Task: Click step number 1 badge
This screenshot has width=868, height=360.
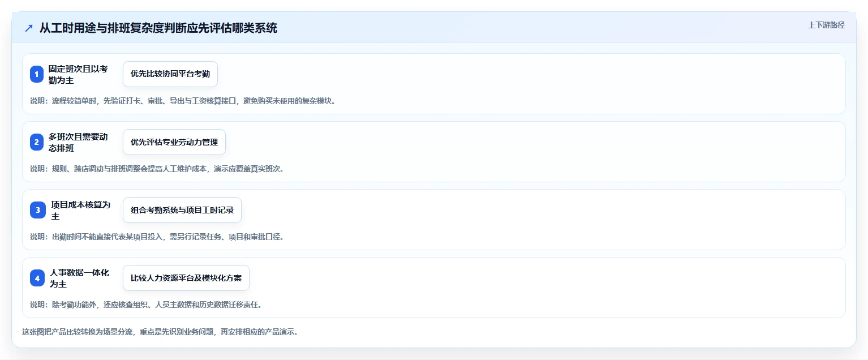Action: tap(37, 74)
